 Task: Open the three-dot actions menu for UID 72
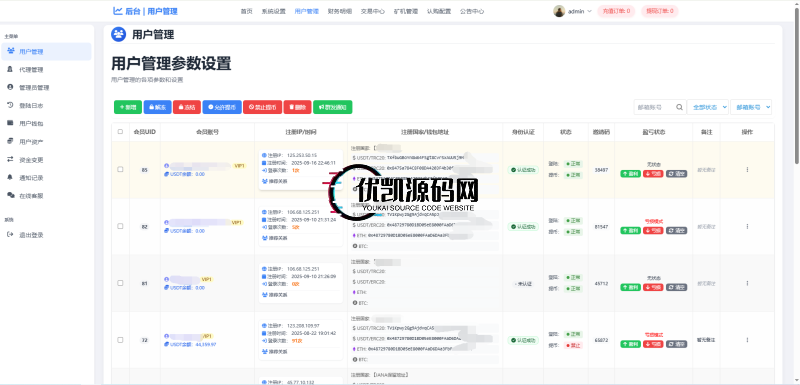747,340
